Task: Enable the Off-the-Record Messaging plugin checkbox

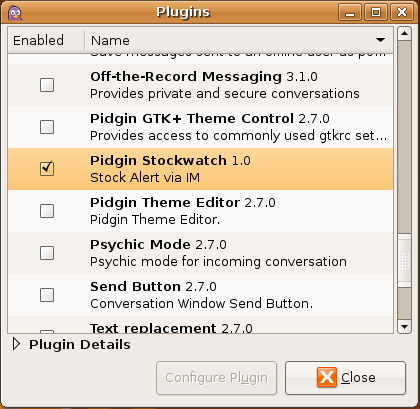Action: point(47,85)
